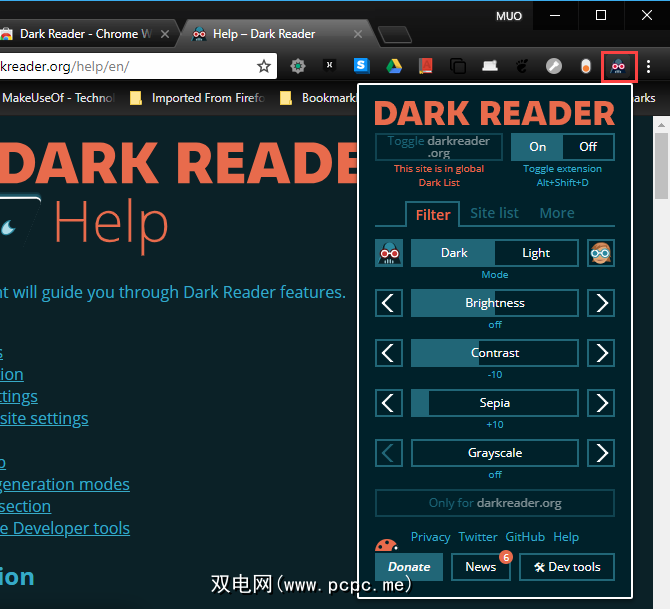
Task: Click the orange pill-shaped extension icon
Action: click(586, 66)
